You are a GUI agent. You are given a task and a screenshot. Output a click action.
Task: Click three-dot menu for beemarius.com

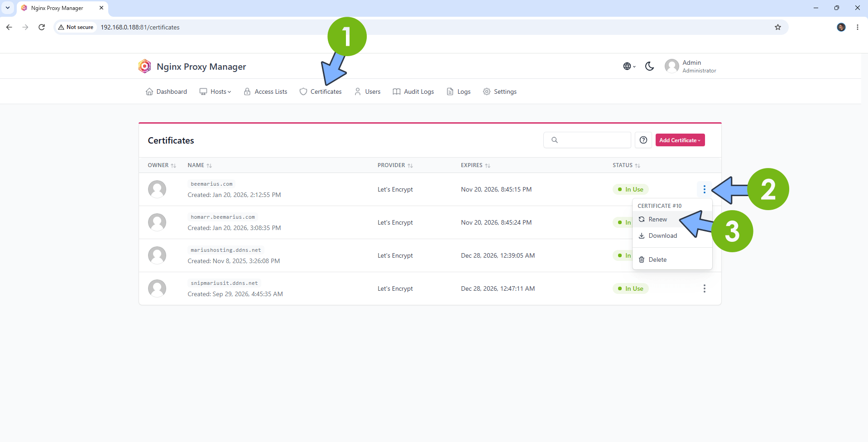(704, 189)
